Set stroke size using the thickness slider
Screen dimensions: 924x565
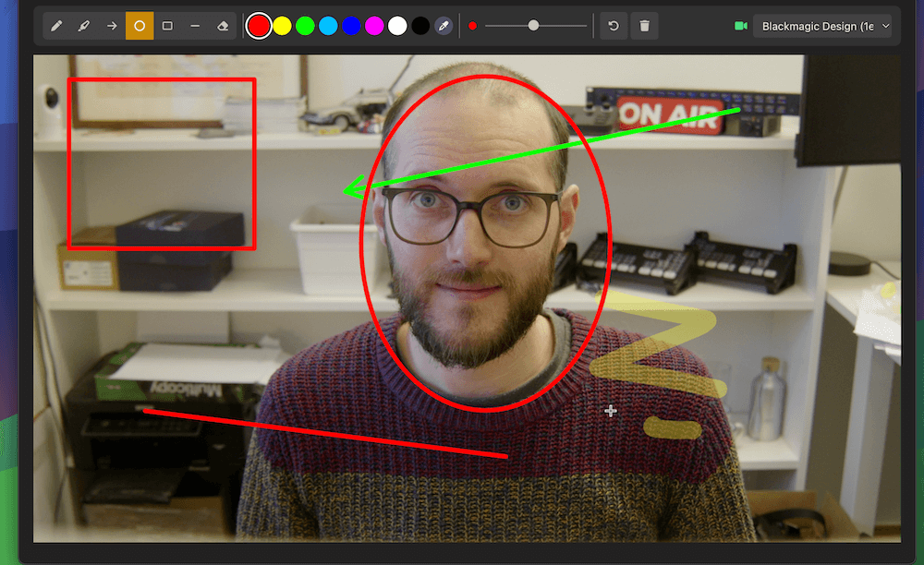point(533,25)
